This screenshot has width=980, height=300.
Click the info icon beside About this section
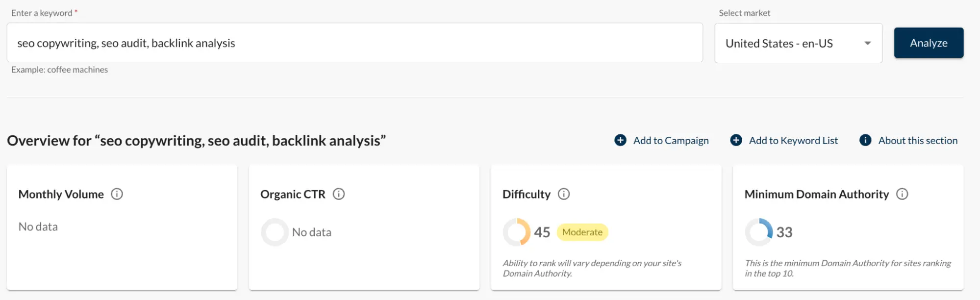click(x=865, y=140)
